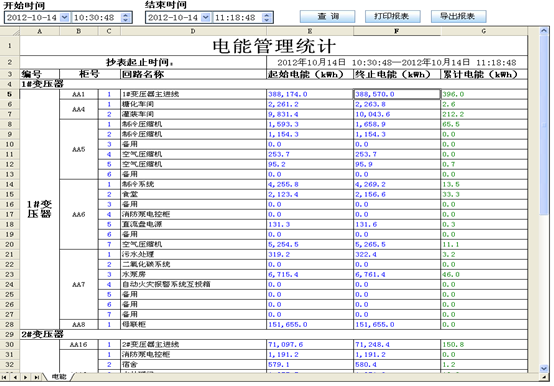This screenshot has width=554, height=386.
Task: Click the 查询 query button
Action: click(328, 16)
